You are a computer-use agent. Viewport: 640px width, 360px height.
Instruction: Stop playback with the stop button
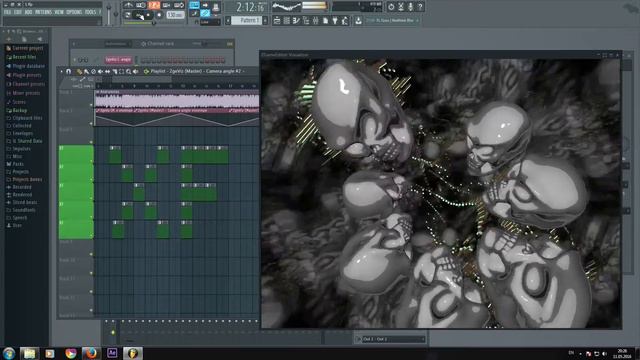149,16
